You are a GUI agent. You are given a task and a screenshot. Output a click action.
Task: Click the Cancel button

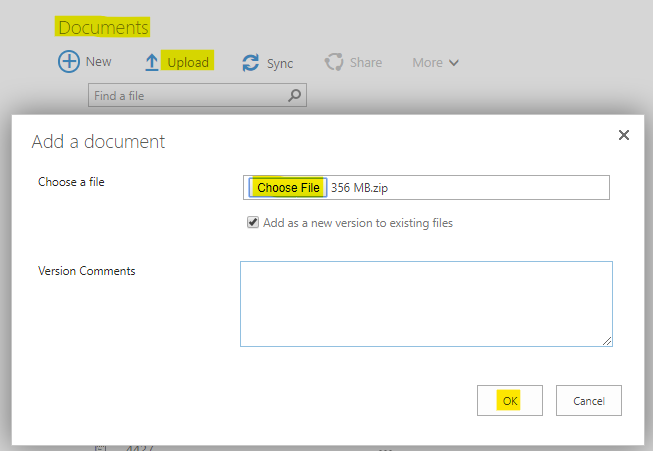pos(588,401)
